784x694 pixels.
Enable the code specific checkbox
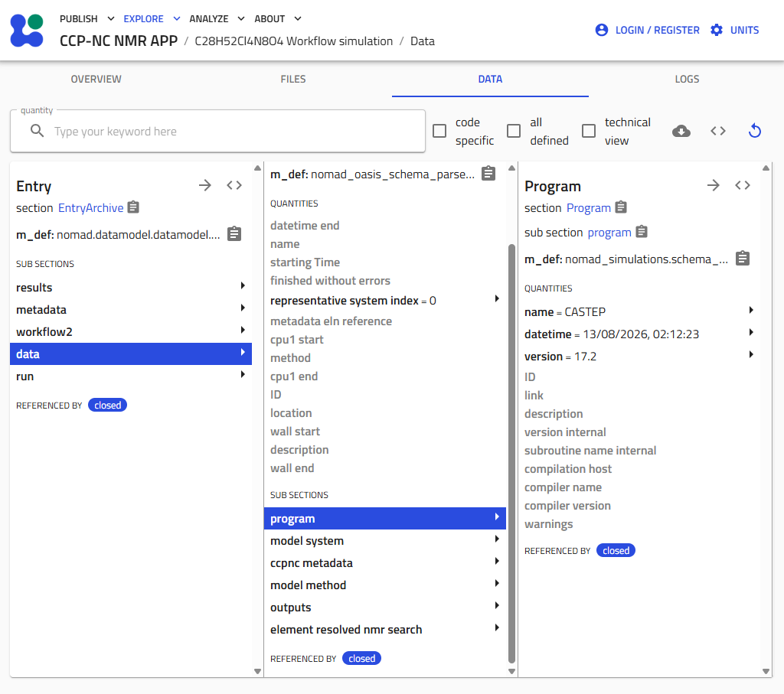(x=439, y=132)
